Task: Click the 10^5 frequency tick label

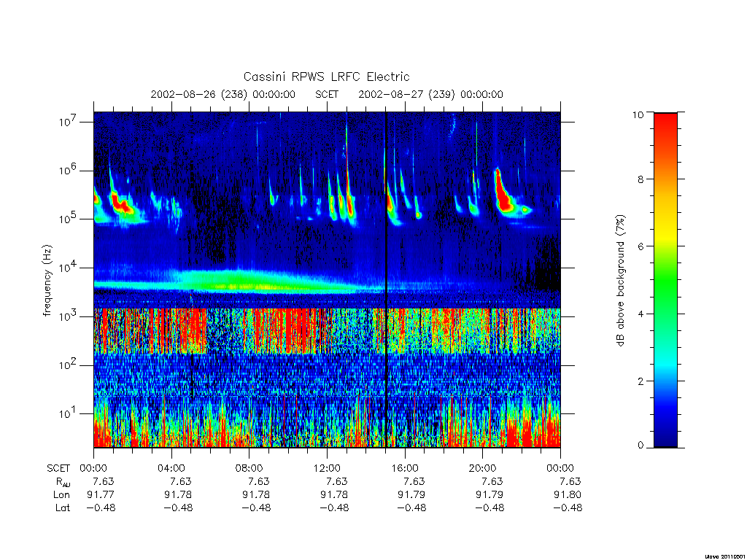Action: 68,217
